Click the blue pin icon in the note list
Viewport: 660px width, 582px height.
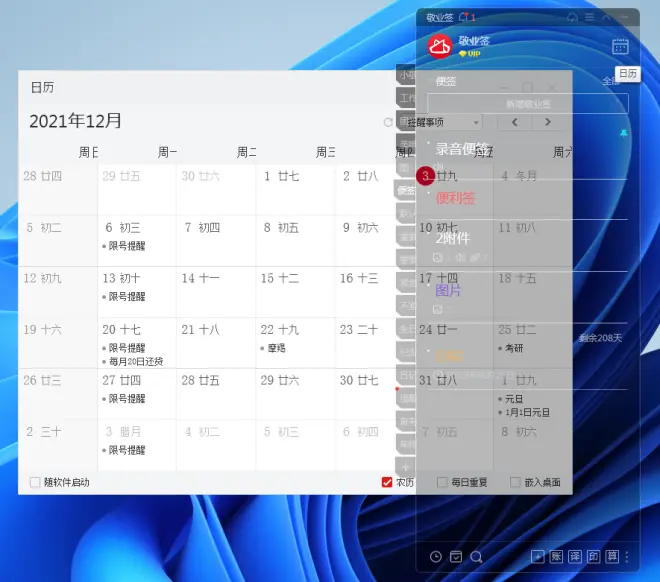pos(624,133)
